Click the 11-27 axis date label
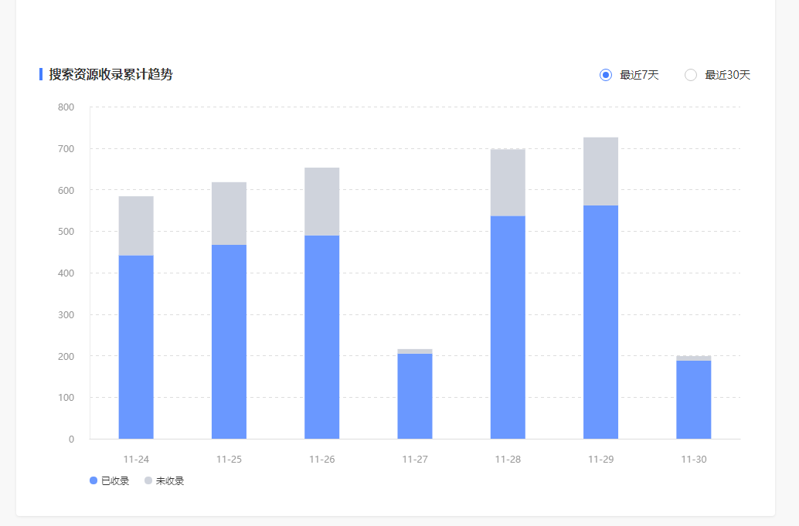 [415, 459]
